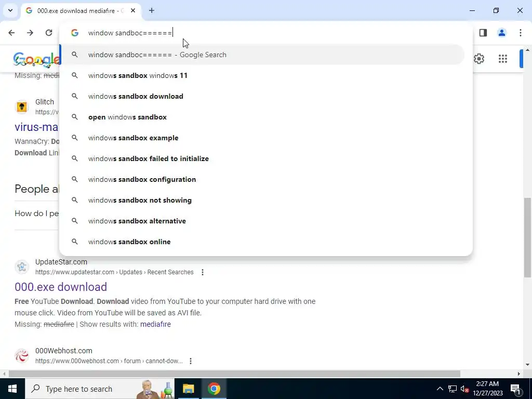This screenshot has width=532, height=399.
Task: Open the Windows Start menu
Action: [12, 389]
